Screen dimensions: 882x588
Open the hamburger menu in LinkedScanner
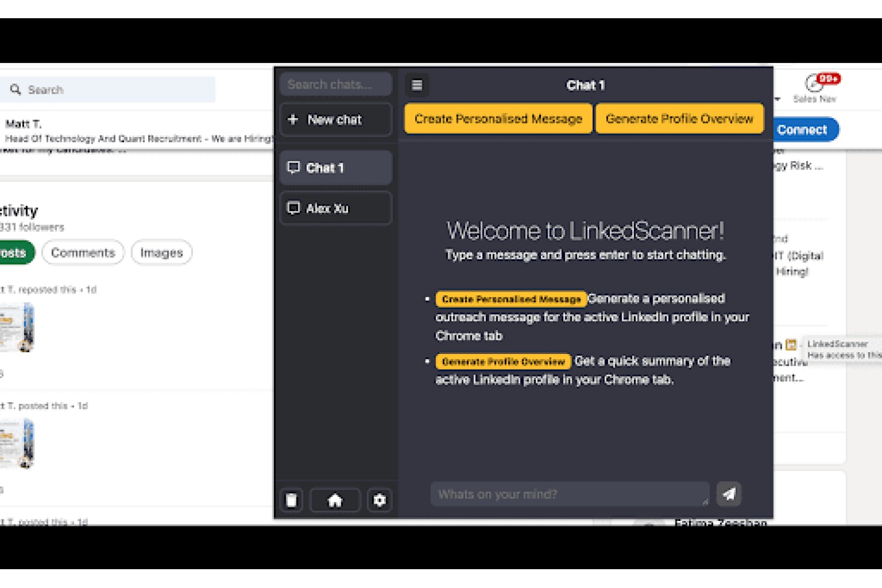[417, 85]
